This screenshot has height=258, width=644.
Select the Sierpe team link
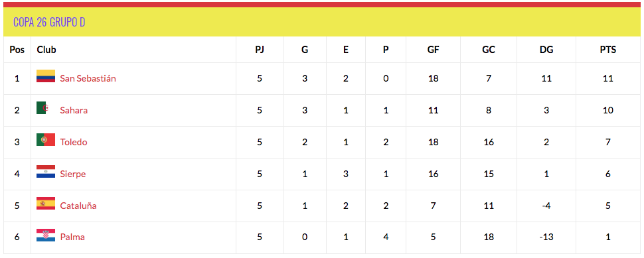[x=72, y=174]
